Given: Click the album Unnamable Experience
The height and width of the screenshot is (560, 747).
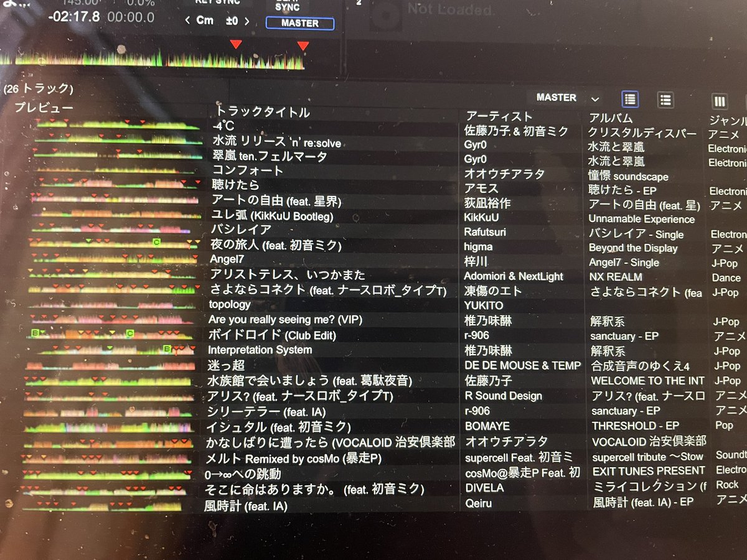Looking at the screenshot, I should tap(642, 219).
